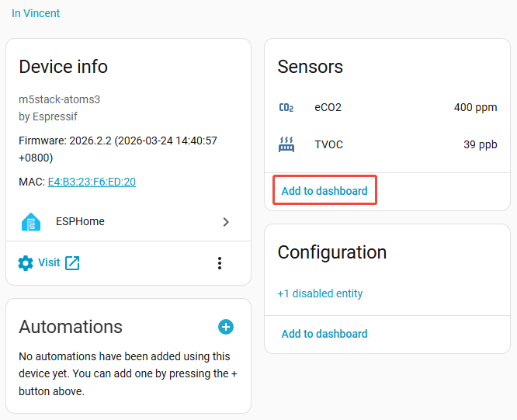Click the CO2 icon for eCO2 sensor
Image resolution: width=517 pixels, height=420 pixels.
pyautogui.click(x=286, y=108)
